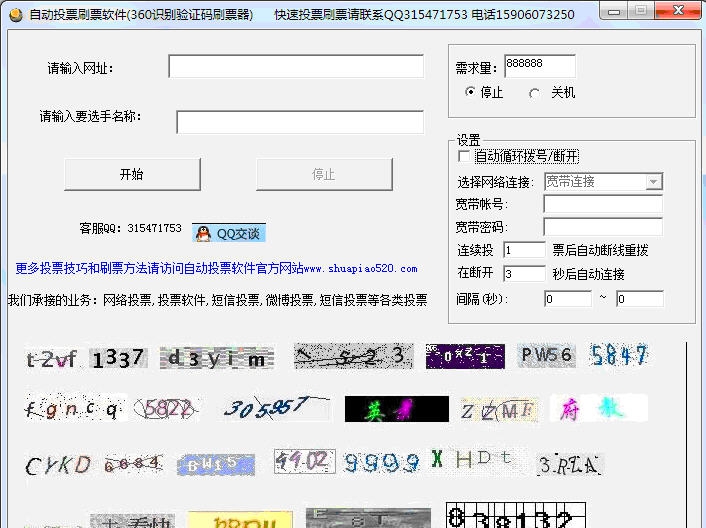Viewport: 706px width, 528px height.
Task: Click the disabled 停止 button
Action: [x=324, y=174]
